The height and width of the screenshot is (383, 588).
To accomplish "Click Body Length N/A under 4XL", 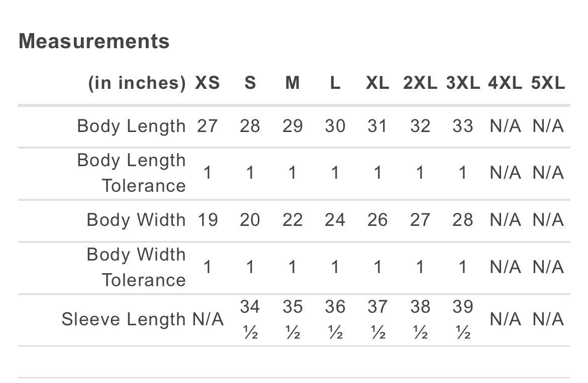I will click(505, 126).
